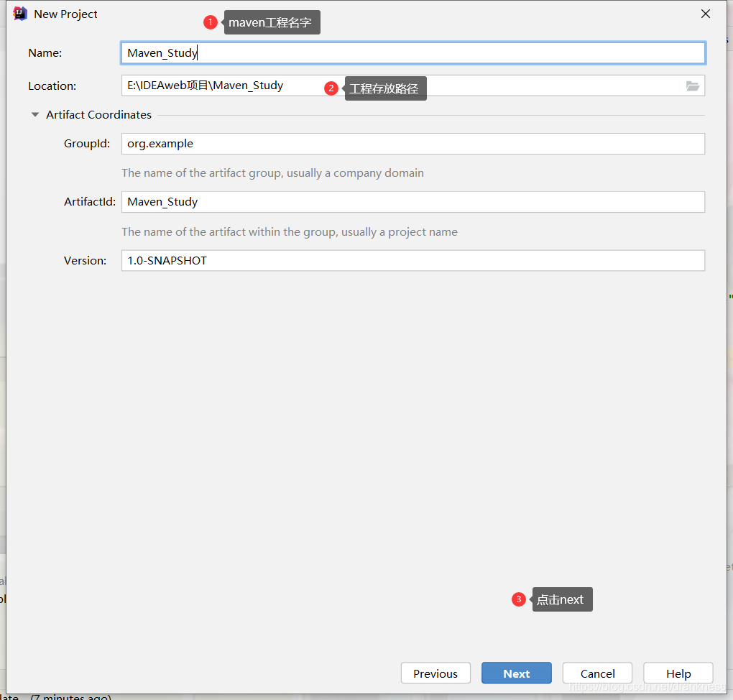Click the 'New Project' window title
This screenshot has width=733, height=700.
65,14
